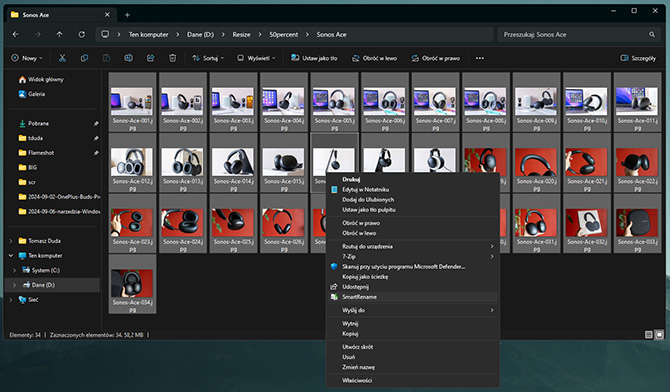670x392 pixels.
Task: Click Ustaw jako tło toolbar button
Action: (314, 58)
